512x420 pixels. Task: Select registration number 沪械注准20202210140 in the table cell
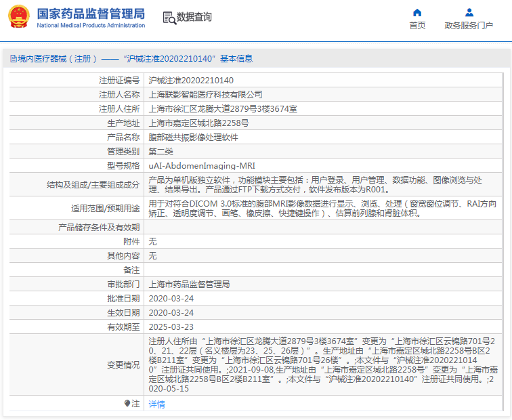tap(191, 81)
